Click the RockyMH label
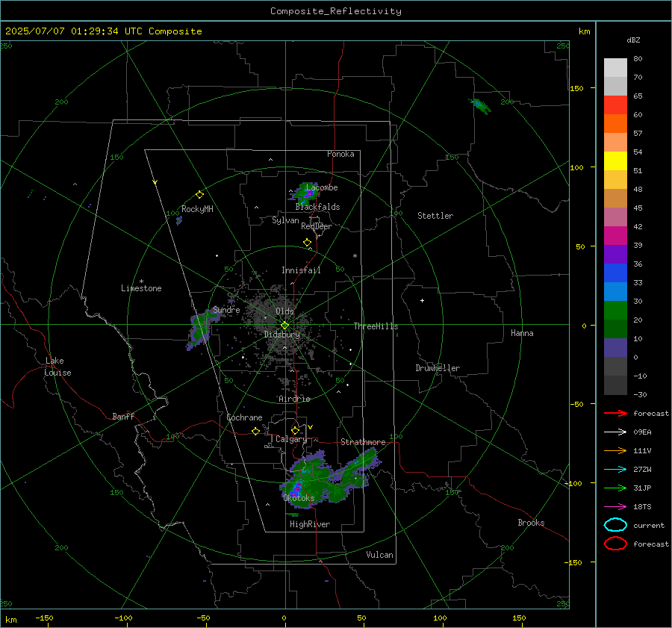The image size is (672, 628). [x=197, y=209]
